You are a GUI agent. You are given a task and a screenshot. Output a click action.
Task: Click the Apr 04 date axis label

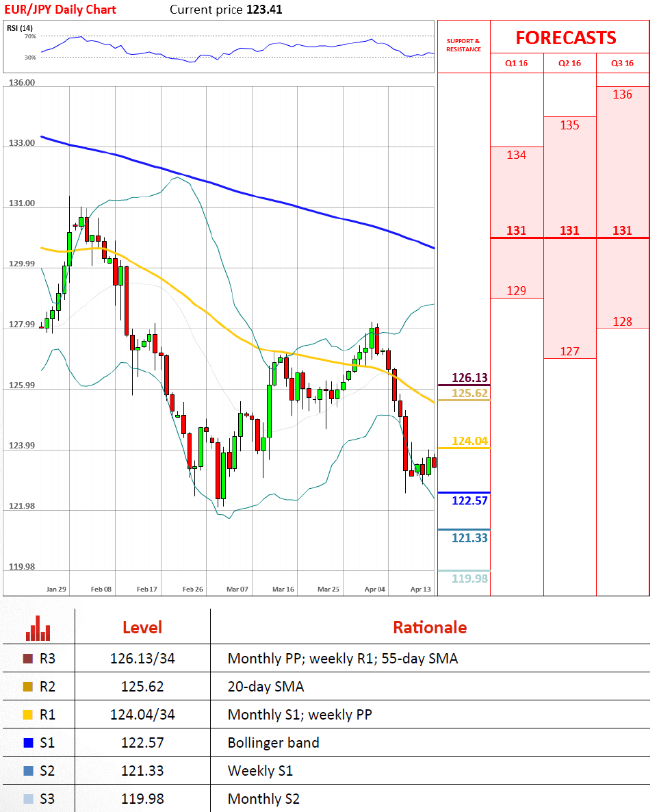[375, 589]
